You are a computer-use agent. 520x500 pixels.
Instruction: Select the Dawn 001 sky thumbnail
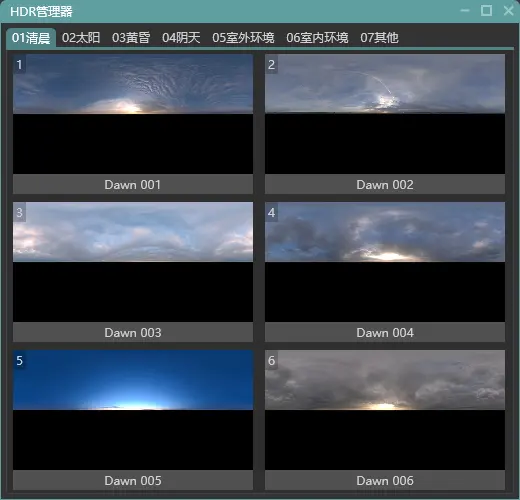pyautogui.click(x=133, y=114)
